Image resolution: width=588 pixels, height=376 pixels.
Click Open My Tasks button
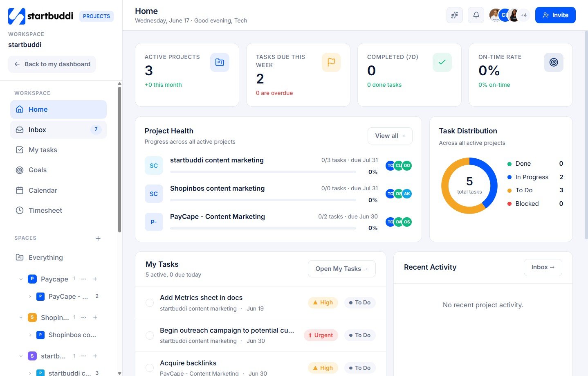pyautogui.click(x=342, y=269)
